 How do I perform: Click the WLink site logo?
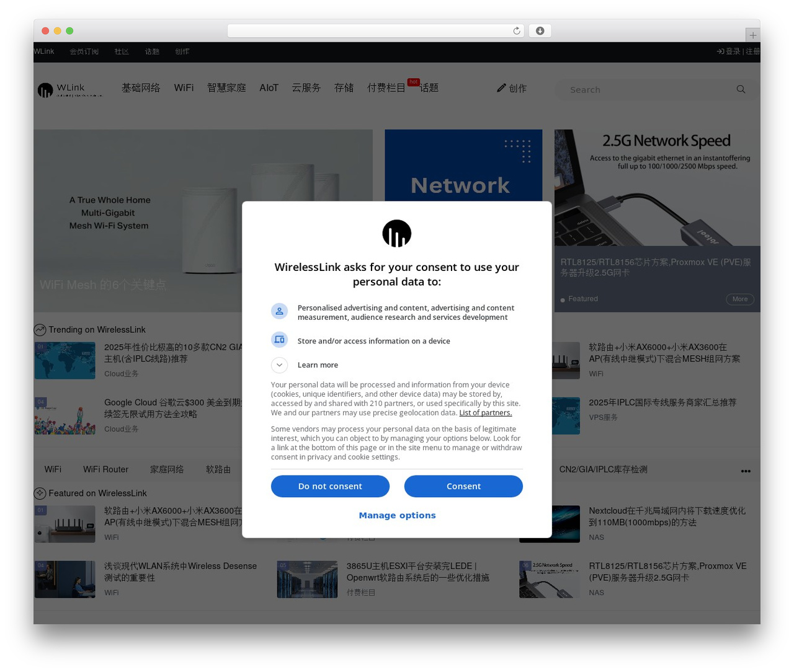coord(69,90)
